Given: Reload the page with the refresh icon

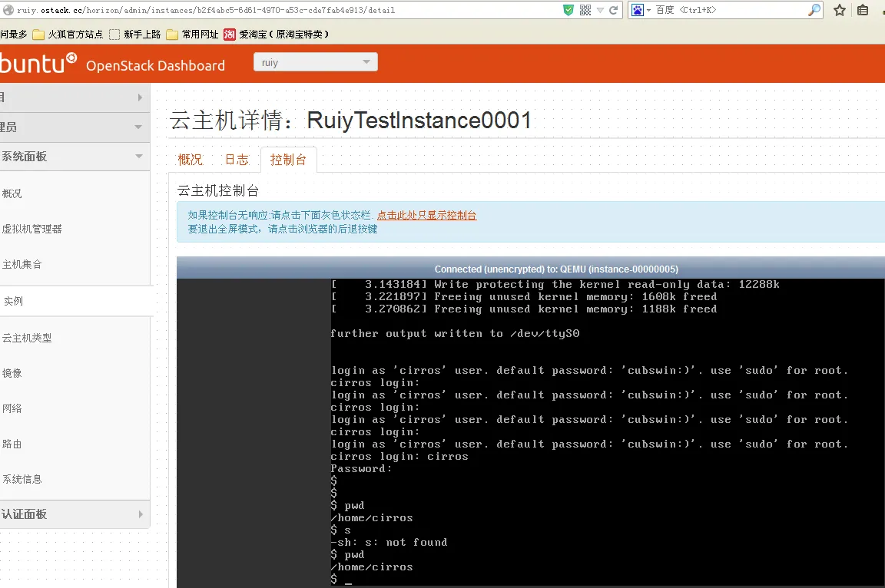Looking at the screenshot, I should [x=614, y=10].
